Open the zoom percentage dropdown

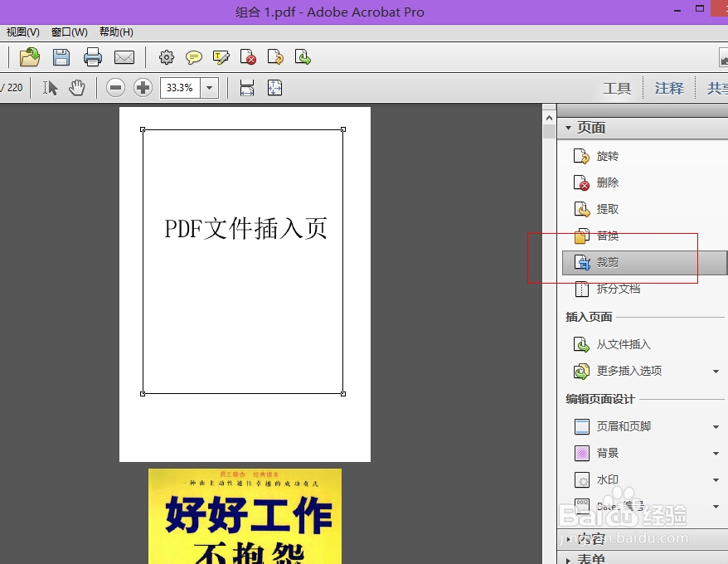click(x=208, y=87)
